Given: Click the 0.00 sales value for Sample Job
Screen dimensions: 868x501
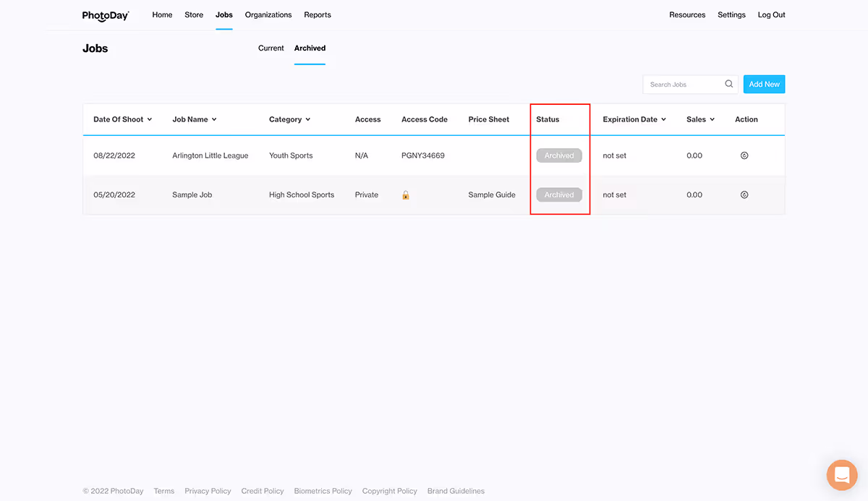Looking at the screenshot, I should [x=694, y=194].
